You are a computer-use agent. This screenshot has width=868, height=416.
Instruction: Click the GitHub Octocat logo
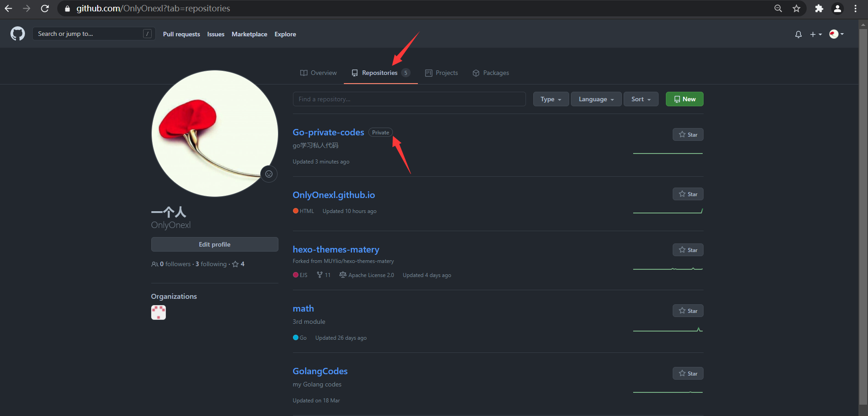tap(18, 34)
